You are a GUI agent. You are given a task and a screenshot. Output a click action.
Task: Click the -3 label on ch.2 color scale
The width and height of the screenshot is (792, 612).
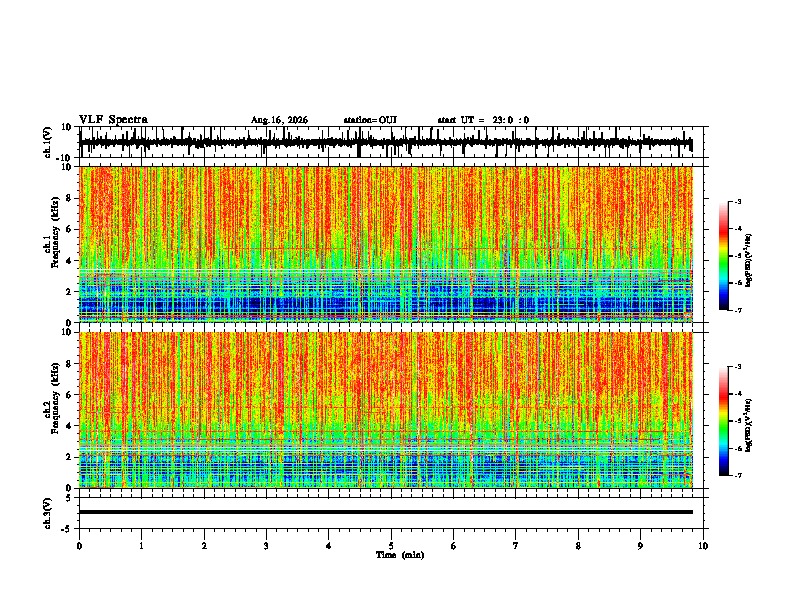point(738,367)
